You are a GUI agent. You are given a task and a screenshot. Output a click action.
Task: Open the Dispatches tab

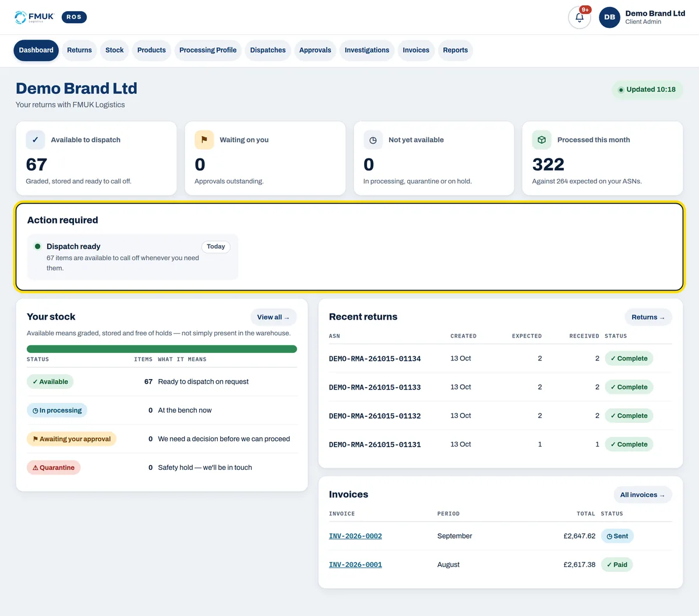pos(268,50)
